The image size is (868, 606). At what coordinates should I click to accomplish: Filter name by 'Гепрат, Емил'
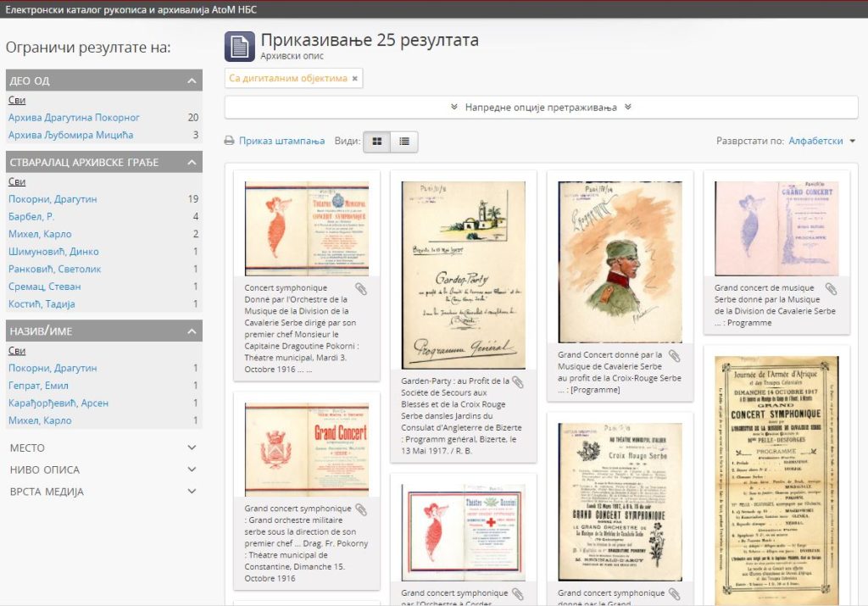tap(38, 386)
